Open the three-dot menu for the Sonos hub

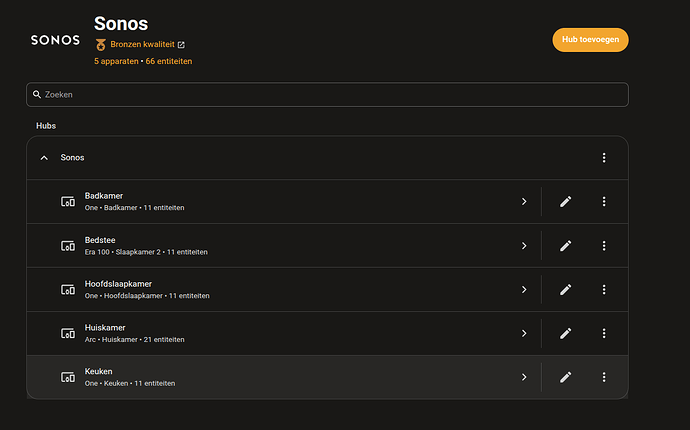[604, 158]
